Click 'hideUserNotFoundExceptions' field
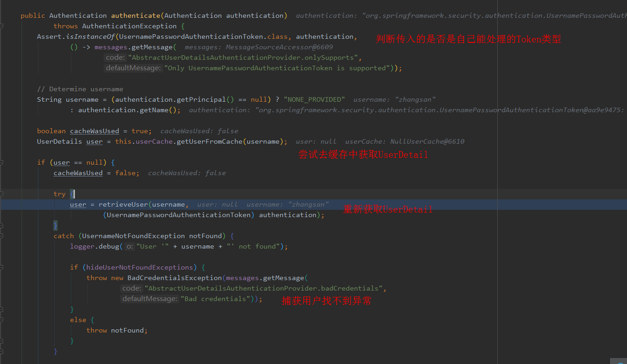The height and width of the screenshot is (364, 627). pos(140,267)
